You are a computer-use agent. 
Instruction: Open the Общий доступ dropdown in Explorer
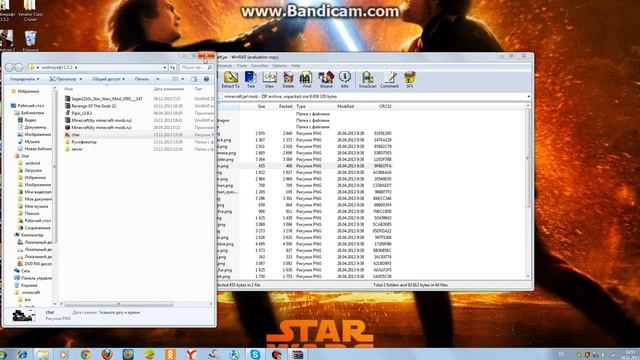click(x=108, y=79)
